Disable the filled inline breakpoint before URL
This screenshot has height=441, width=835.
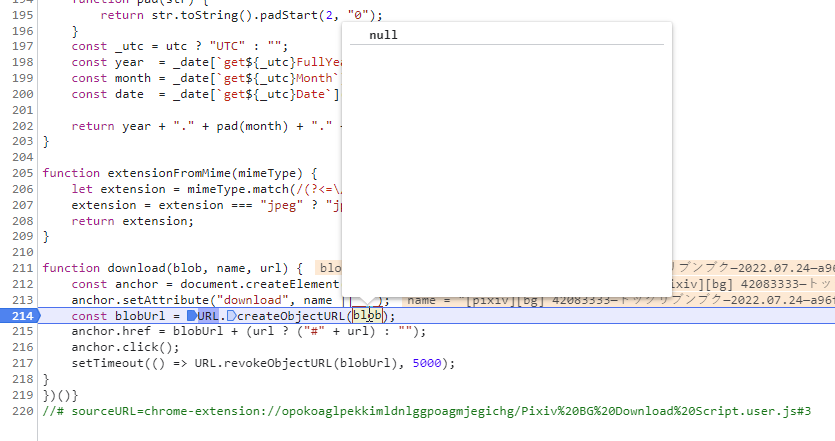(192, 316)
